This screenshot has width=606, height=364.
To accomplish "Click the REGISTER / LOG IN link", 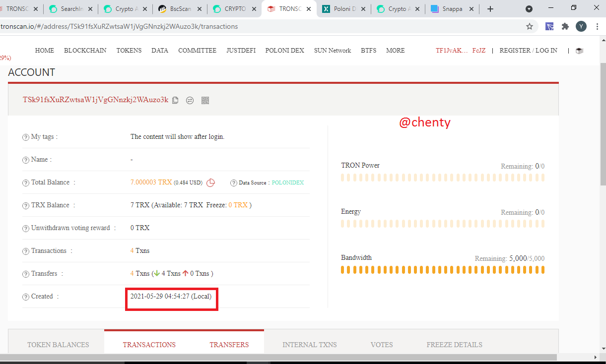I will pos(528,51).
